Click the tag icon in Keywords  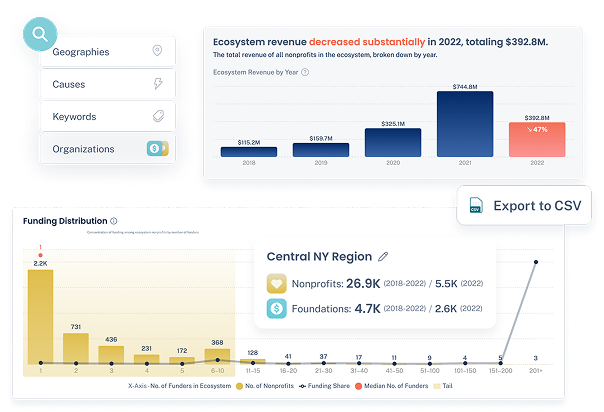[157, 117]
